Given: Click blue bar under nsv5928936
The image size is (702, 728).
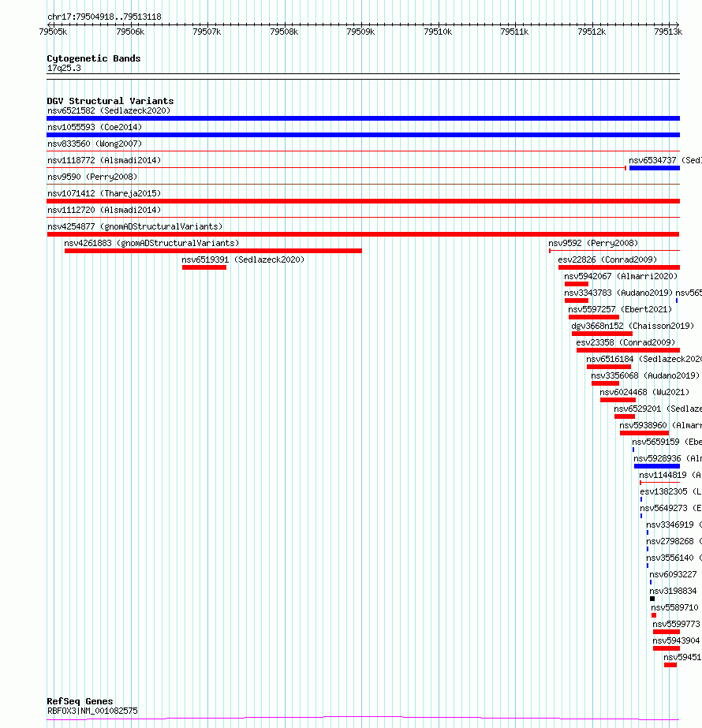Looking at the screenshot, I should (x=657, y=466).
